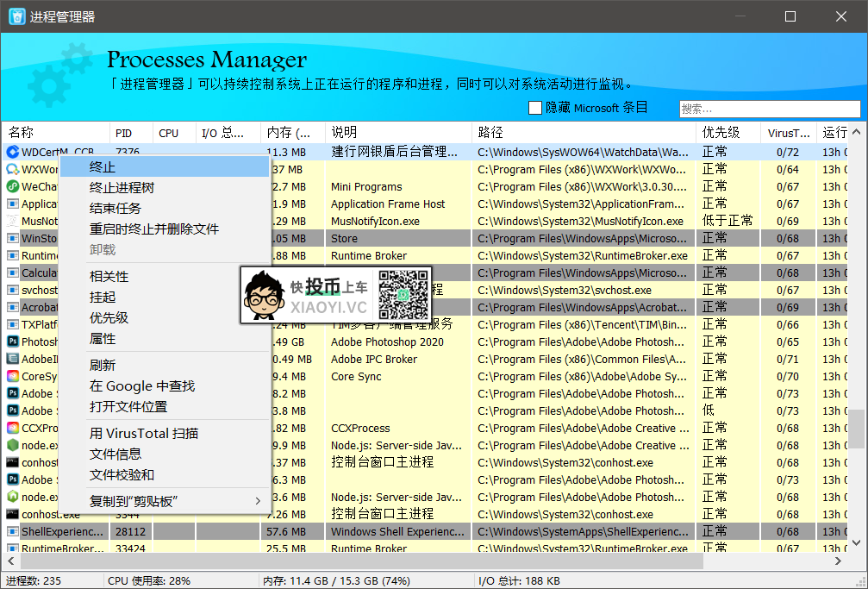
Task: Click the PID 28112 cell
Action: [x=131, y=531]
